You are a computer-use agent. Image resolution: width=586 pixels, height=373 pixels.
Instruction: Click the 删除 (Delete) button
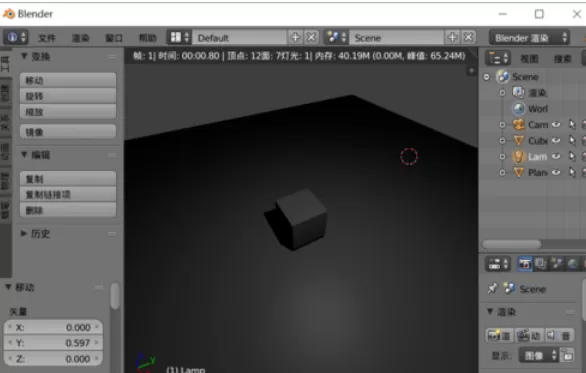(x=68, y=210)
